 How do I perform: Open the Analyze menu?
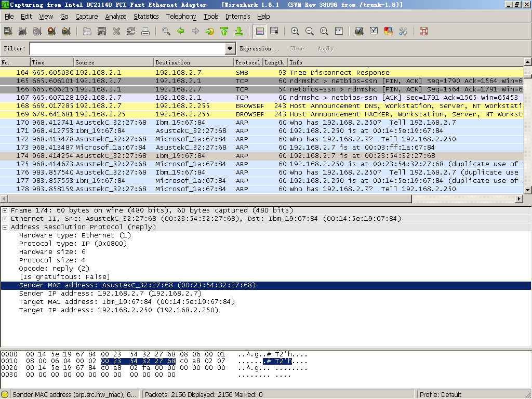116,17
